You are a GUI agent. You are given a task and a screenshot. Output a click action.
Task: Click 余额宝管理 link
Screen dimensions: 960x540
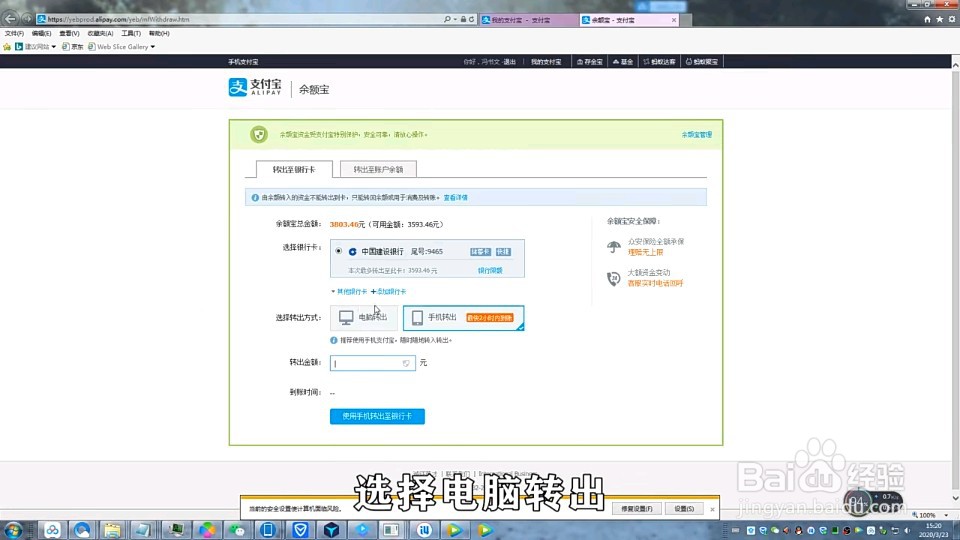tap(697, 135)
